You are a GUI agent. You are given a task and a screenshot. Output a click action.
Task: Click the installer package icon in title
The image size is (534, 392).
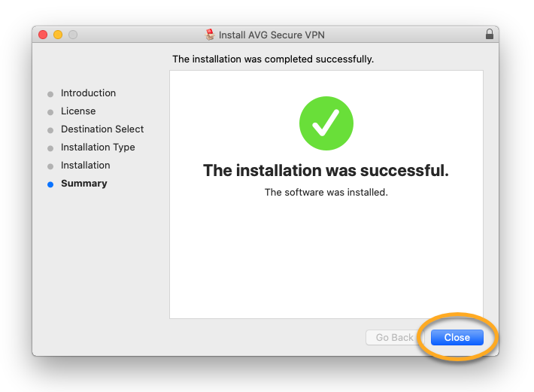click(210, 35)
